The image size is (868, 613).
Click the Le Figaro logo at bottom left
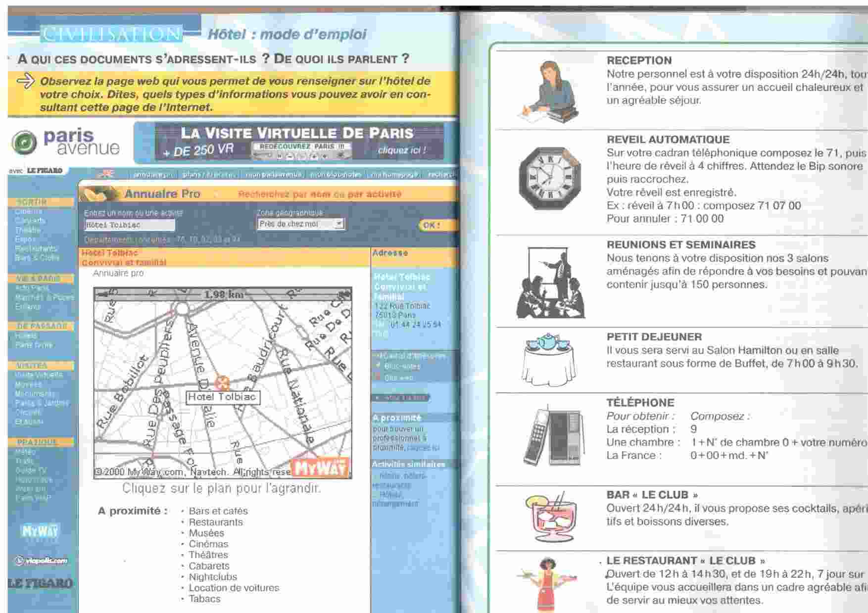[x=41, y=583]
